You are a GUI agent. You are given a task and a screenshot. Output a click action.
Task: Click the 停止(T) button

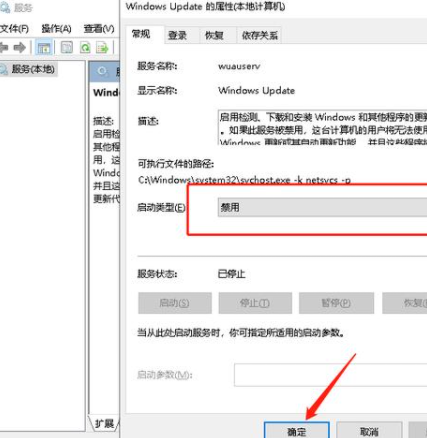click(x=255, y=303)
